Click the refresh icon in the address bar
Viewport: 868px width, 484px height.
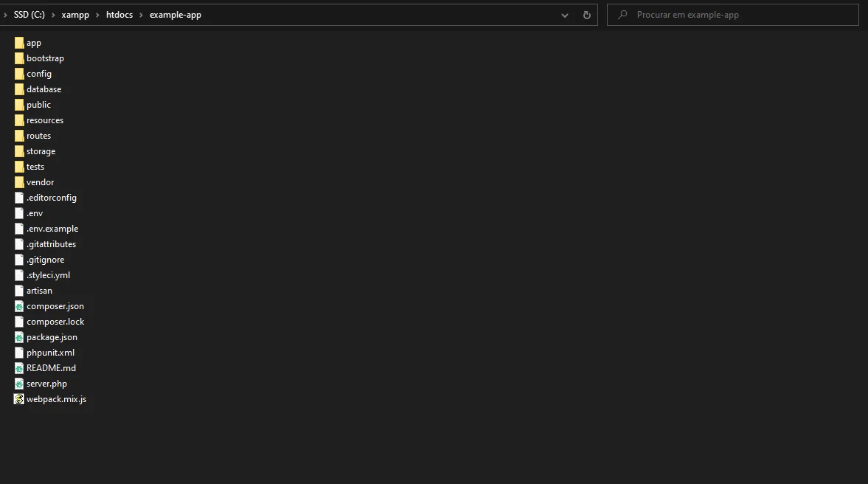[586, 15]
